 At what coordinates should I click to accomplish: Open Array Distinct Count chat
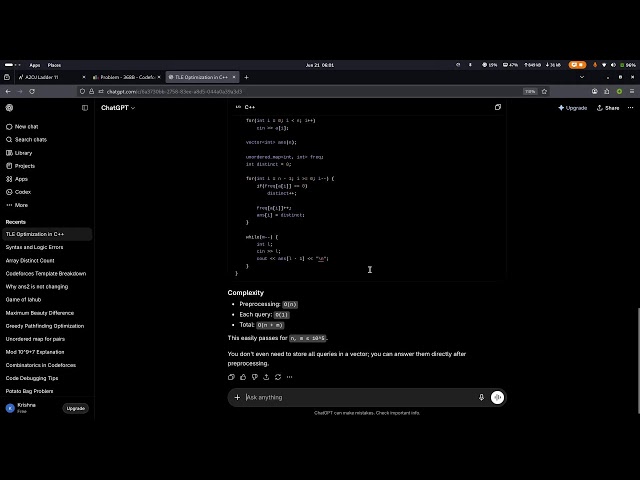coord(47,260)
